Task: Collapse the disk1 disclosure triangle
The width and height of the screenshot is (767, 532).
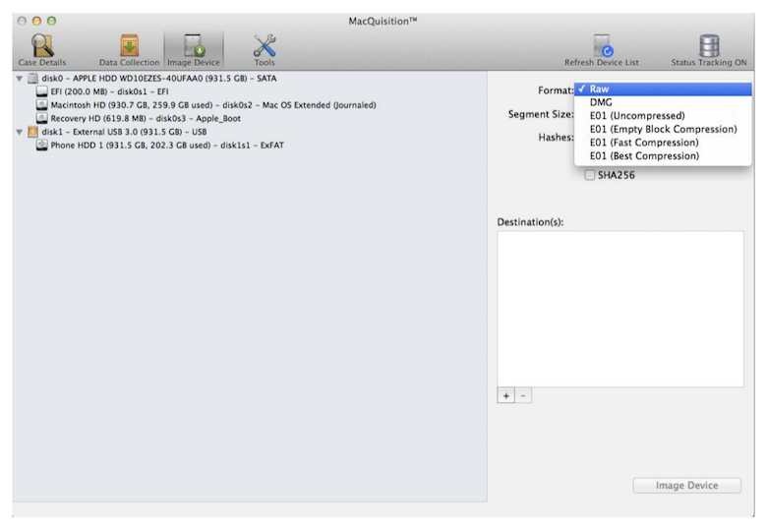Action: pos(19,132)
